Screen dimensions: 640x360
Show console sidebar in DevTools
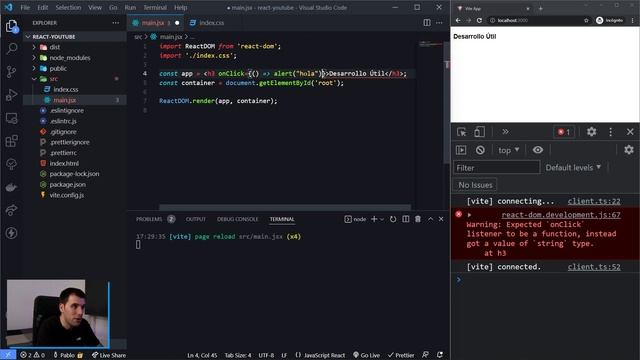pos(461,150)
